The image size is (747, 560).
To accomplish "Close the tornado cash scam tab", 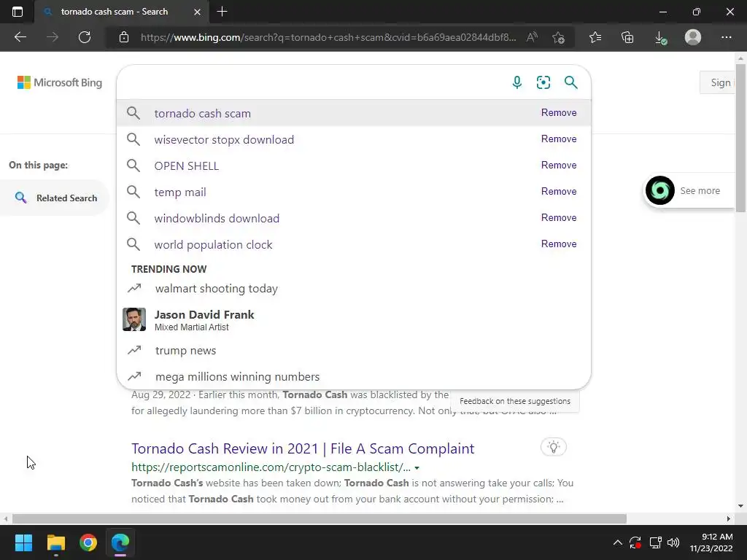I will coord(197,12).
